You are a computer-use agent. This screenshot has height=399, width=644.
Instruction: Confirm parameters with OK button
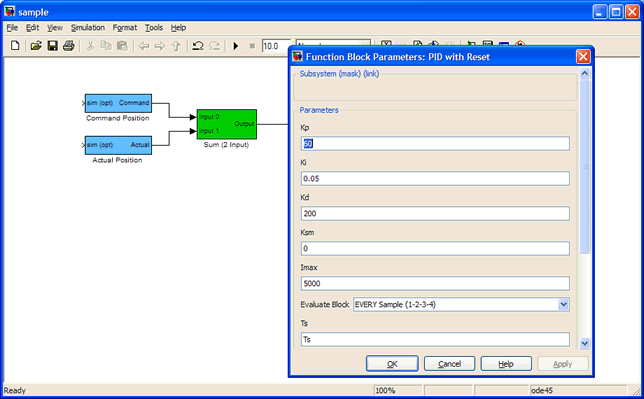click(x=392, y=364)
